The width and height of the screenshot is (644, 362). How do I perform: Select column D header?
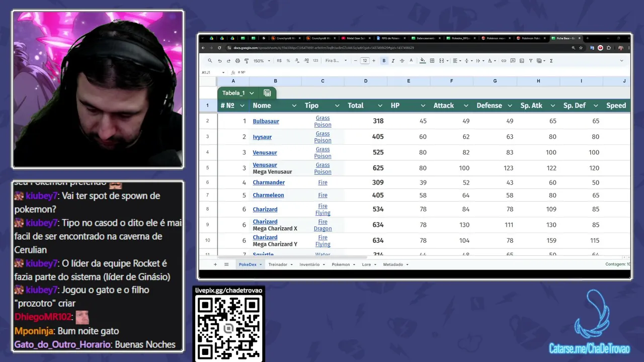click(366, 81)
